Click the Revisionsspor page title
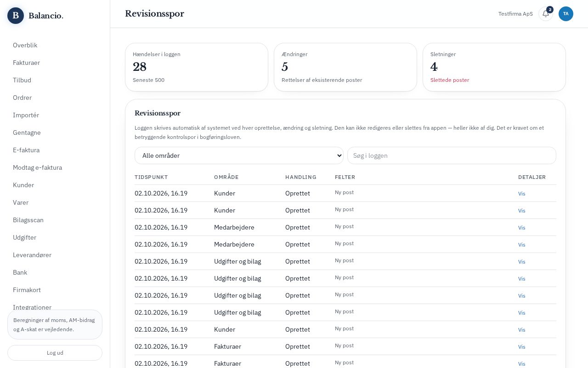Image resolution: width=588 pixels, height=368 pixels. coord(154,14)
